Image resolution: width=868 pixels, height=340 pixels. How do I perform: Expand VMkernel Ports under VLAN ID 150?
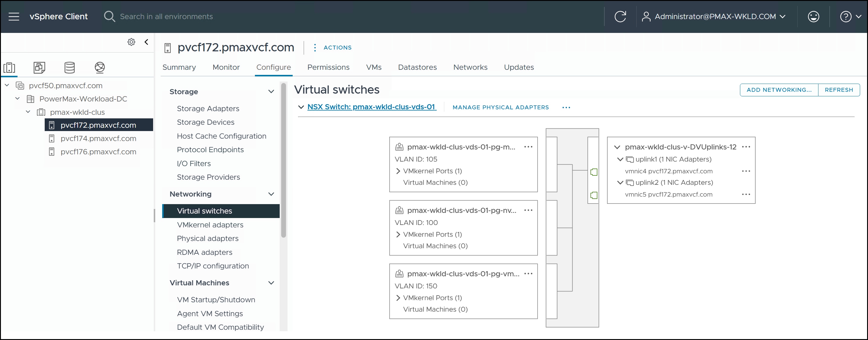(x=398, y=298)
